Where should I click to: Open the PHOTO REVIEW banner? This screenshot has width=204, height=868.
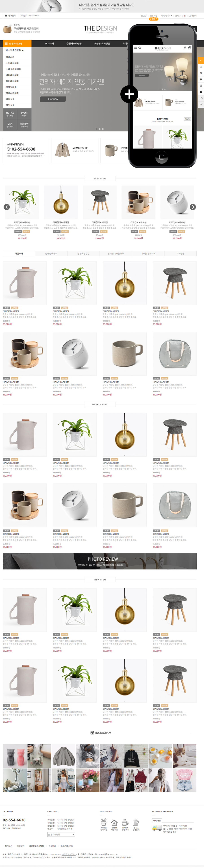pyautogui.click(x=100, y=561)
